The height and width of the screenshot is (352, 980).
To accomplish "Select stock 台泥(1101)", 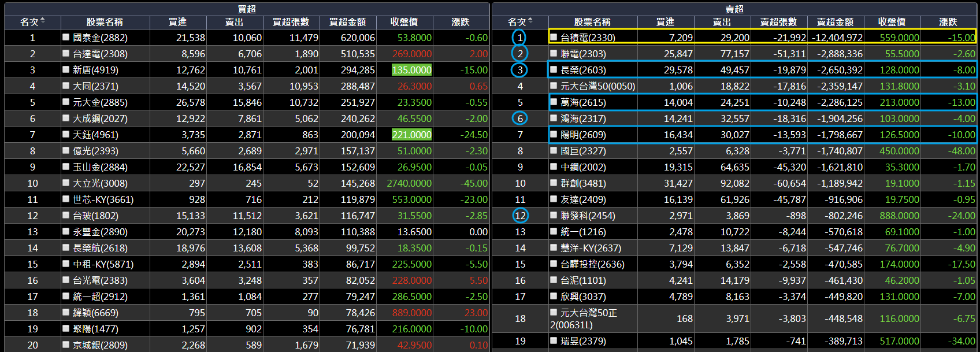I will (x=583, y=280).
